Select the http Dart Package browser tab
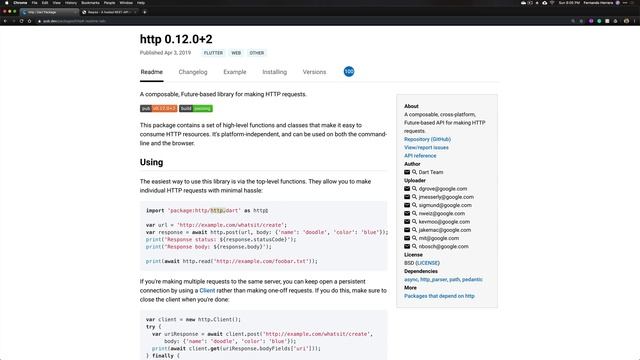 click(x=49, y=12)
